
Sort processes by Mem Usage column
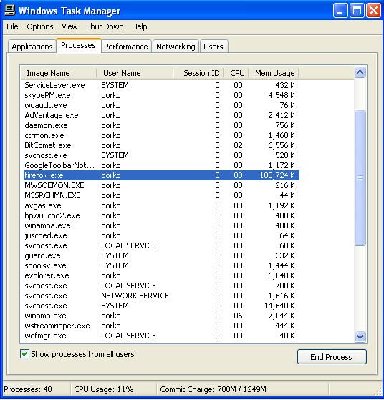point(274,73)
